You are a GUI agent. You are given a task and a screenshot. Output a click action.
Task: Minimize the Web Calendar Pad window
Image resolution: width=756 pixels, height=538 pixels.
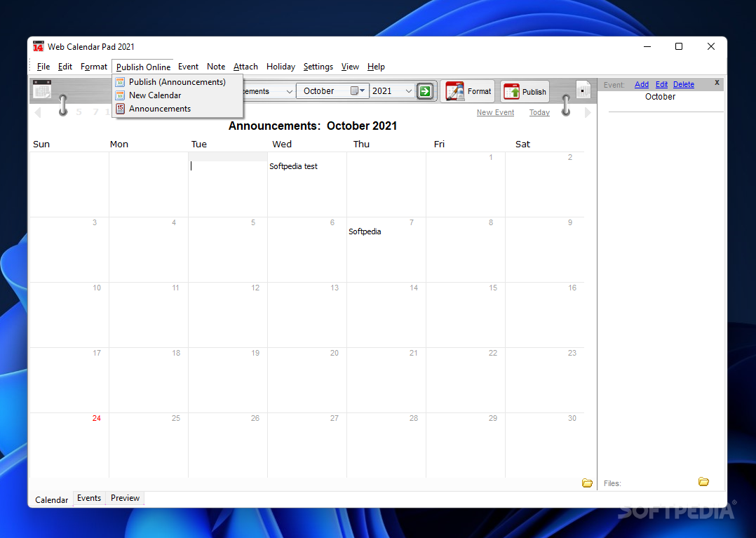point(647,46)
